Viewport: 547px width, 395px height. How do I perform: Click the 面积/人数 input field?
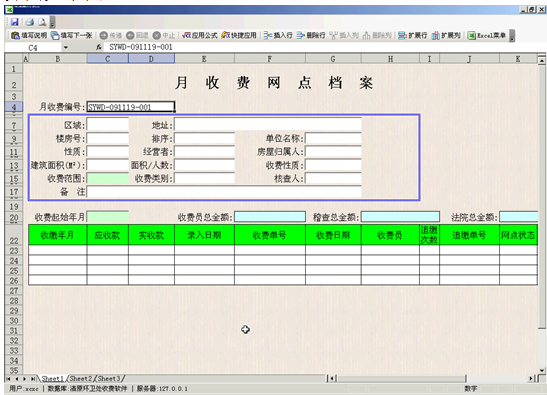(204, 165)
